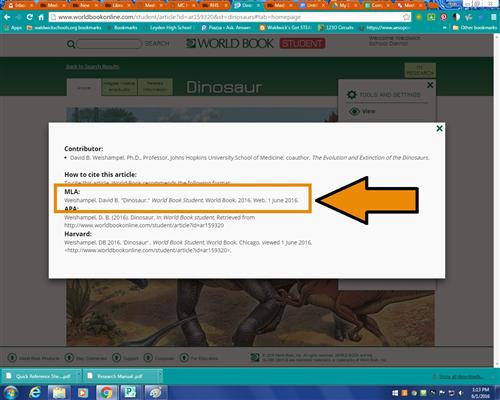Screen dimensions: 500x400
Task: Open the Waldwick's Got STEM bookmark
Action: [x=285, y=28]
